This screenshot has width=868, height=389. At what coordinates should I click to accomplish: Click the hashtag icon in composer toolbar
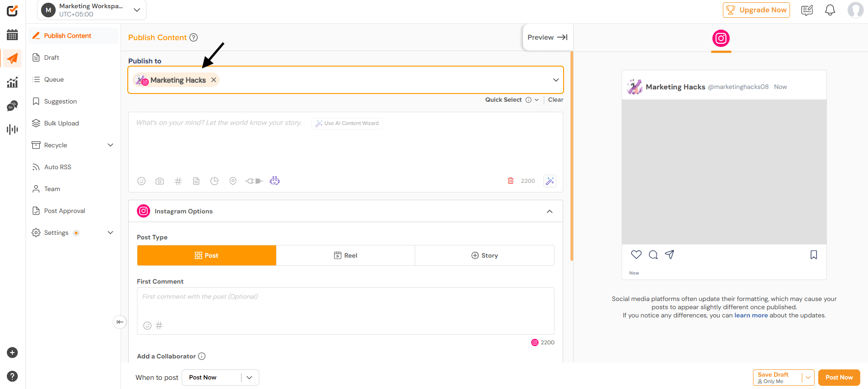click(178, 181)
